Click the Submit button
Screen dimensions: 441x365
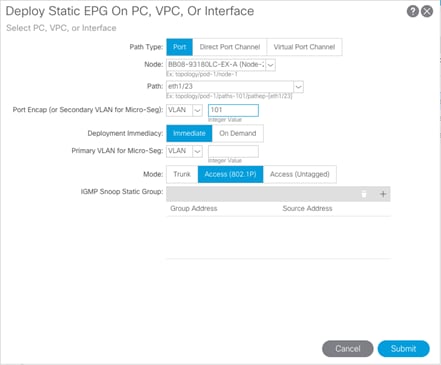tap(403, 349)
